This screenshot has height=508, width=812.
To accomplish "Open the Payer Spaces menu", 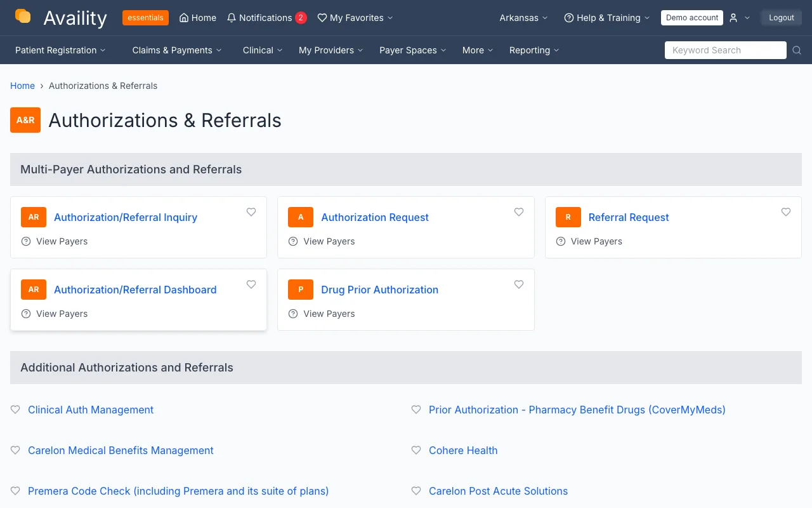I will pos(413,50).
